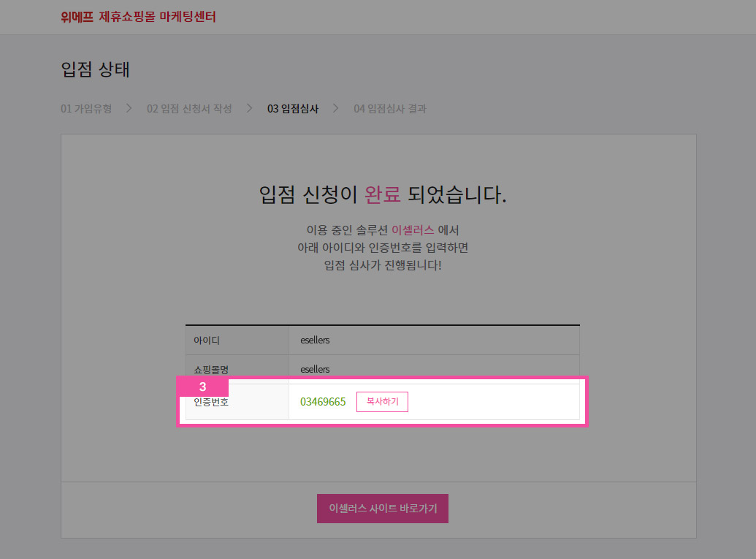Click the 쇼핑몰명 row label
The image size is (756, 559).
pos(211,370)
